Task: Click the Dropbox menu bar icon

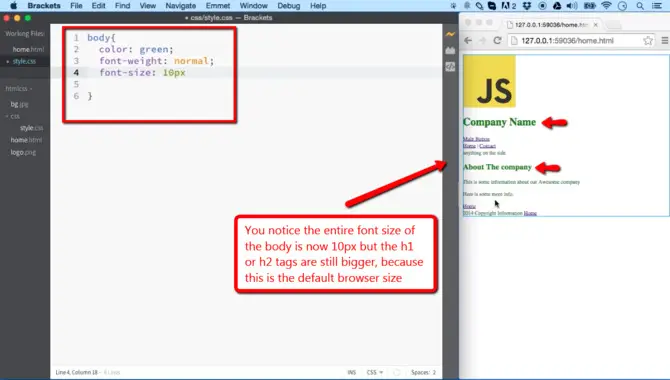Action: click(x=526, y=6)
